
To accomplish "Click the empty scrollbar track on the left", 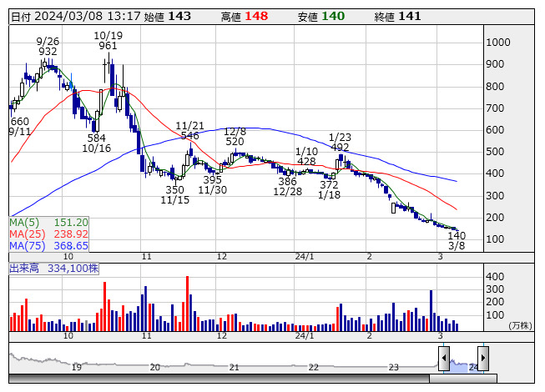I will [217, 379].
